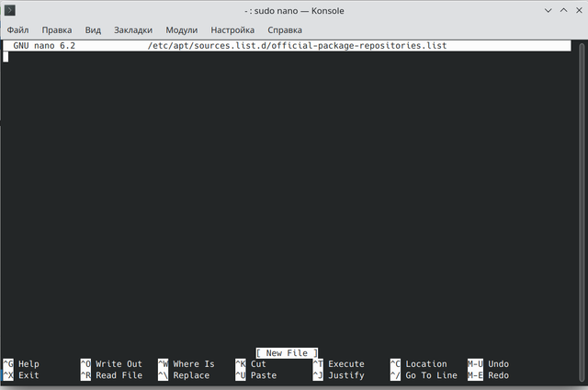Click the terminal vertical scrollbar

(x=582, y=212)
